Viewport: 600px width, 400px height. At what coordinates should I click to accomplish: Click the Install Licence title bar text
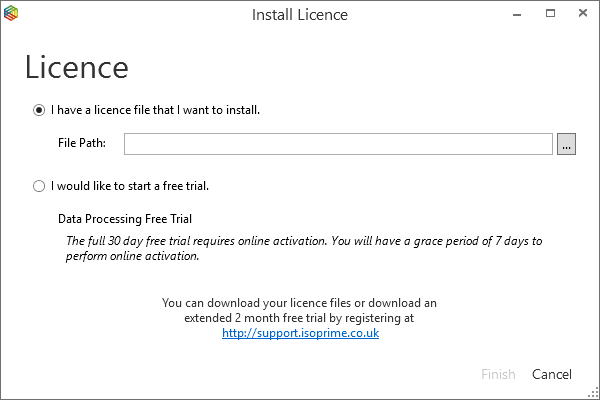tap(300, 15)
